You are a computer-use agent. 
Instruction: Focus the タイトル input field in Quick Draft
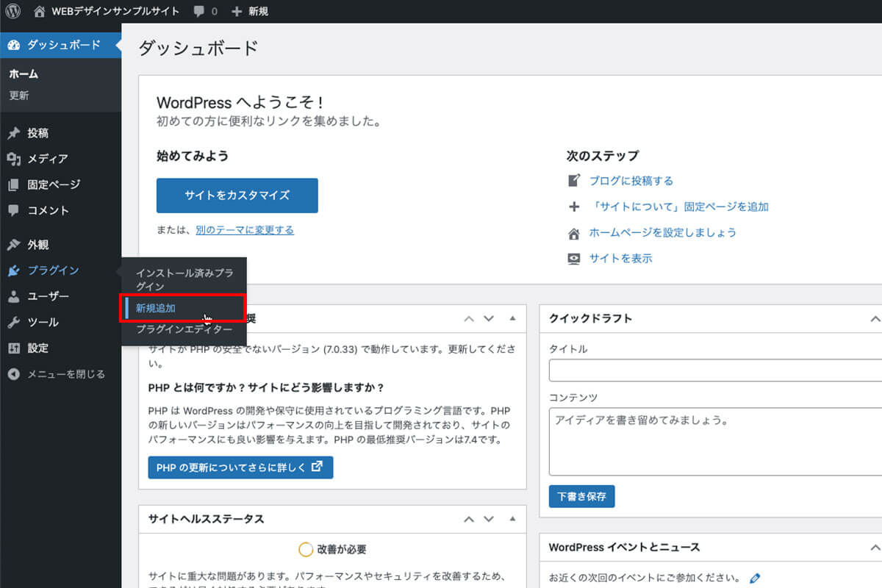click(714, 370)
